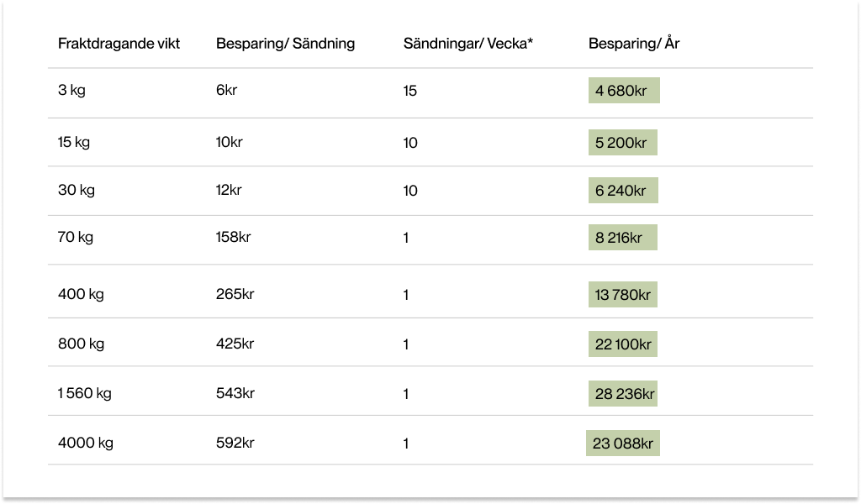Click the Besparing/ År column header

click(x=634, y=44)
